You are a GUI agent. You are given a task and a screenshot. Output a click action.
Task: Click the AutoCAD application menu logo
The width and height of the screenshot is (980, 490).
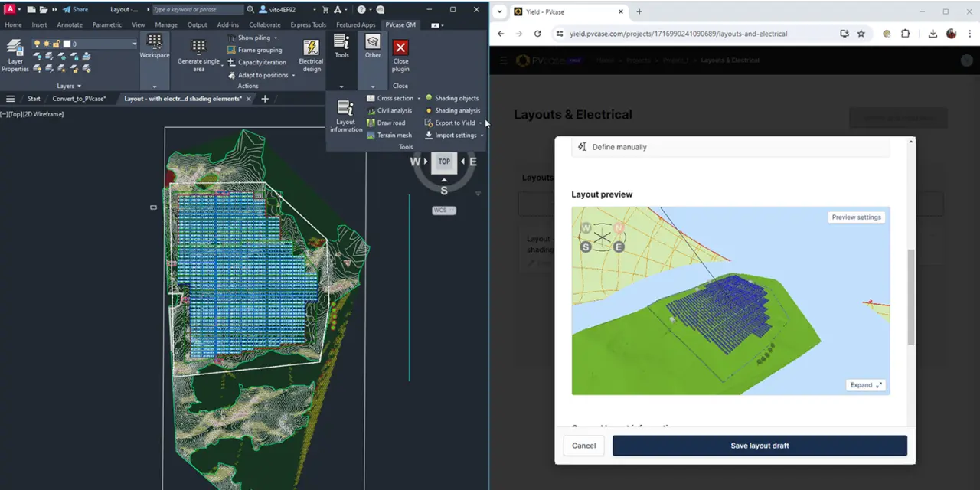(x=9, y=9)
